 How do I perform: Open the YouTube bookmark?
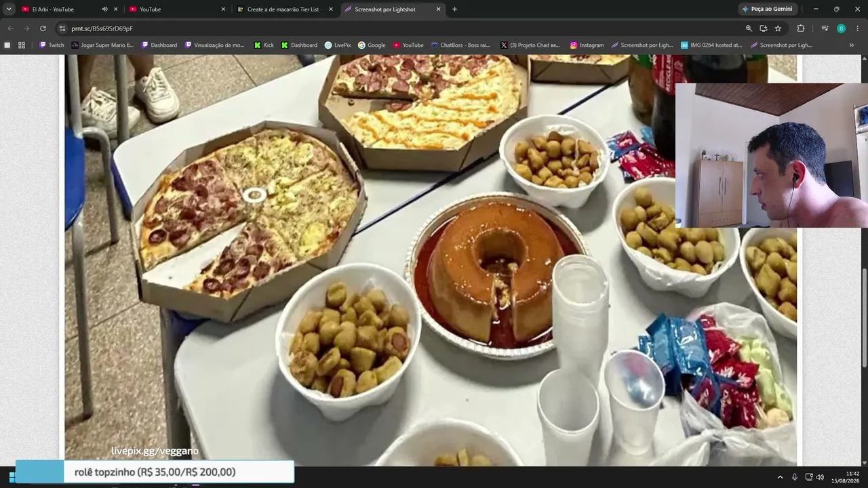tap(408, 45)
